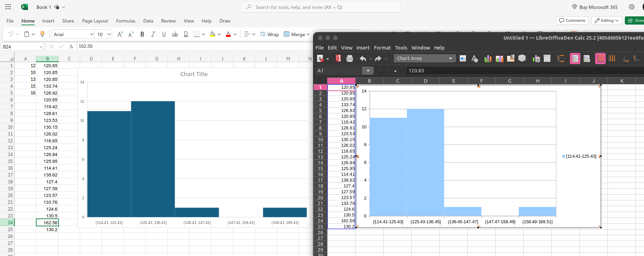Toggle underline formatting in Excel
This screenshot has width=644, height=256.
pyautogui.click(x=164, y=34)
